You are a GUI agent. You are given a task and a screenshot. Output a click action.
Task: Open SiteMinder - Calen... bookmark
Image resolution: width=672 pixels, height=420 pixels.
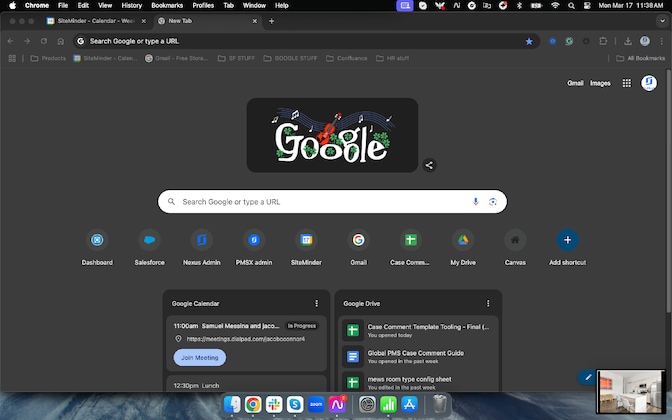point(105,58)
